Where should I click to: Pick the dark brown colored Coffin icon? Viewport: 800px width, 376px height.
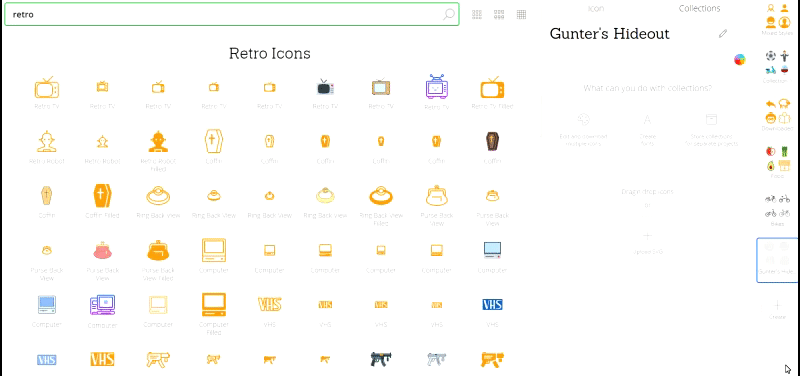click(492, 142)
